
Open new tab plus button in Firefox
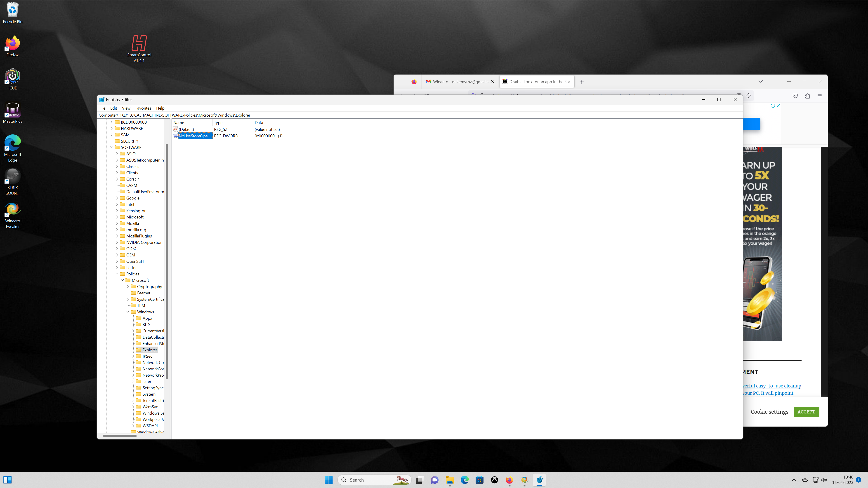pyautogui.click(x=582, y=82)
